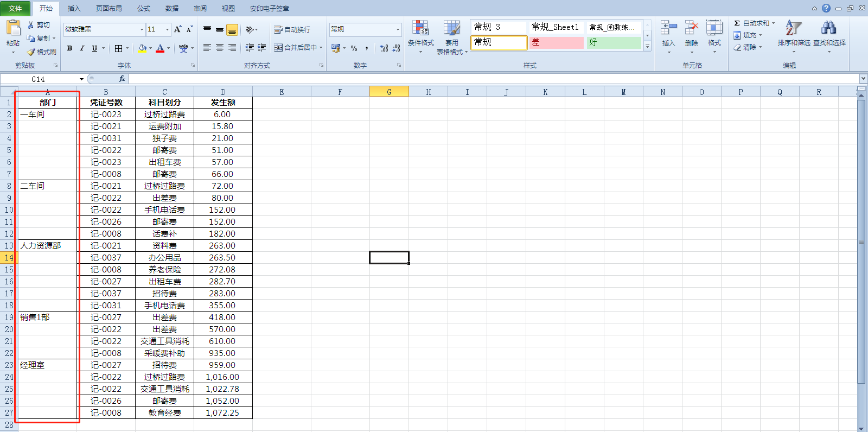Open the number format dropdown (常规)
Image resolution: width=868 pixels, height=432 pixels.
click(x=398, y=29)
